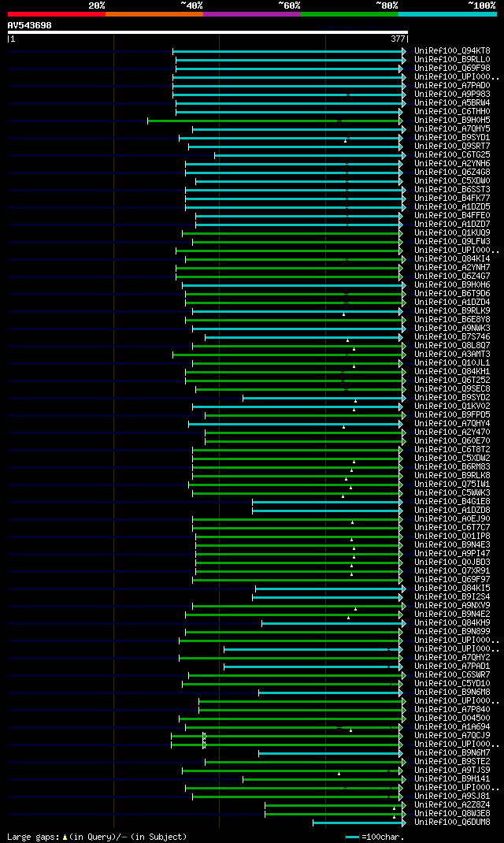Click the purple ~60% identity legend segment
The width and height of the screenshot is (504, 843).
tap(252, 14)
